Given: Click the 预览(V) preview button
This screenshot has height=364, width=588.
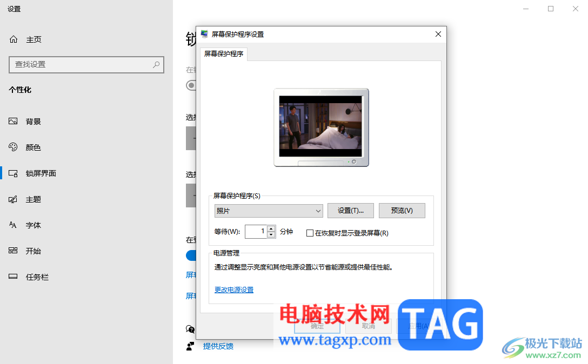Looking at the screenshot, I should click(x=402, y=211).
